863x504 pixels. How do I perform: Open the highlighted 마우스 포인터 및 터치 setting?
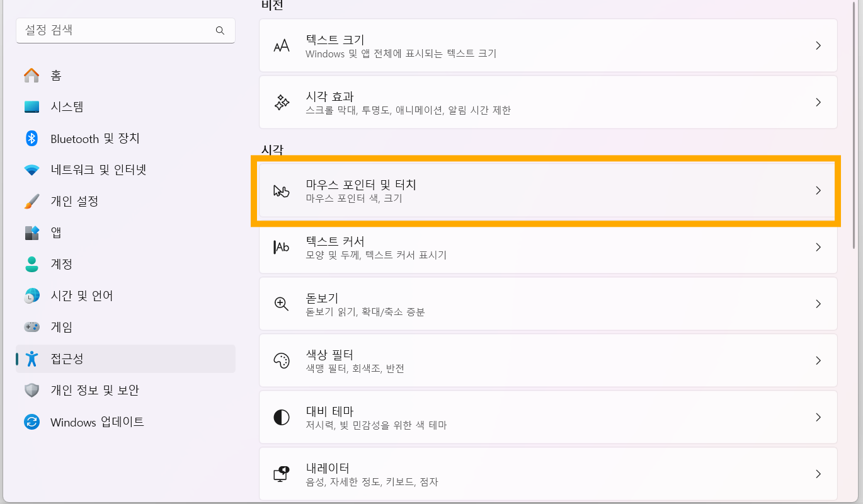(548, 190)
